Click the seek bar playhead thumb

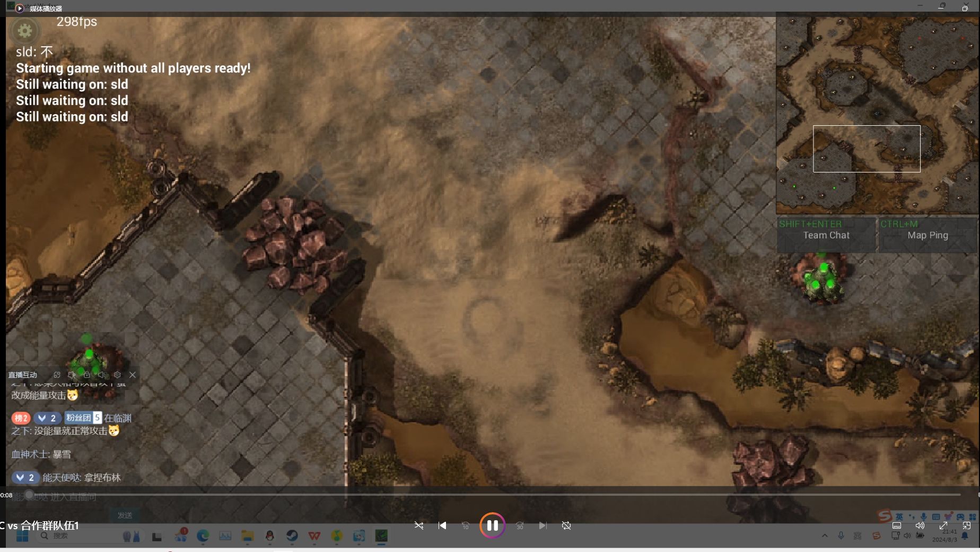click(29, 495)
